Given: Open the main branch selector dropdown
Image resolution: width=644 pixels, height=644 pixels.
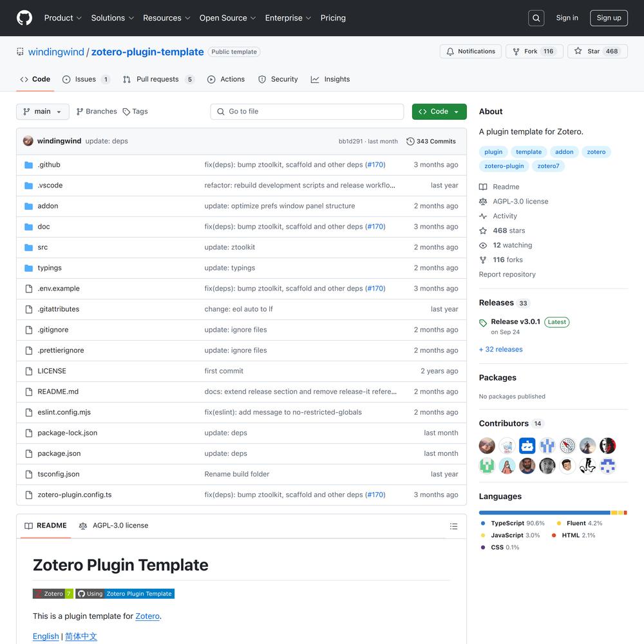Looking at the screenshot, I should tap(43, 111).
